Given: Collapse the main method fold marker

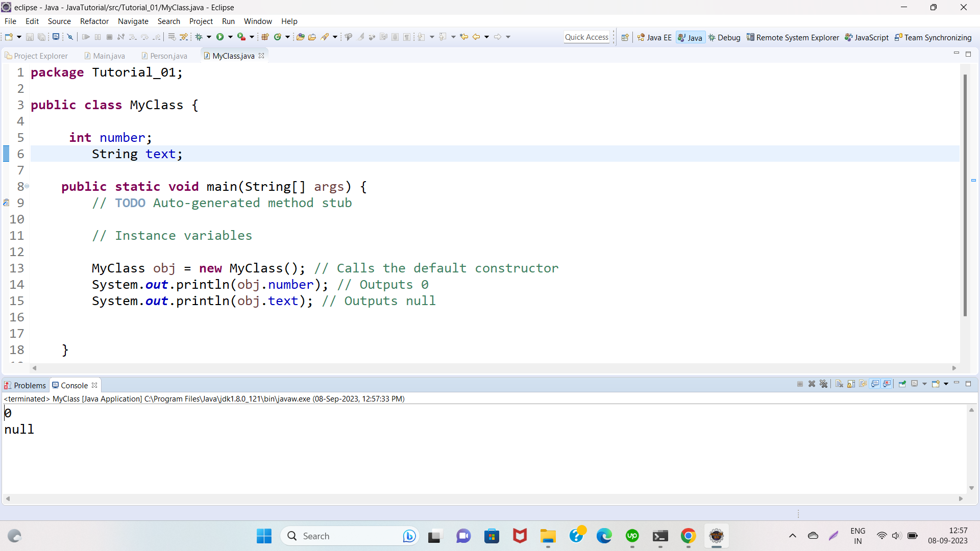Looking at the screenshot, I should (27, 186).
